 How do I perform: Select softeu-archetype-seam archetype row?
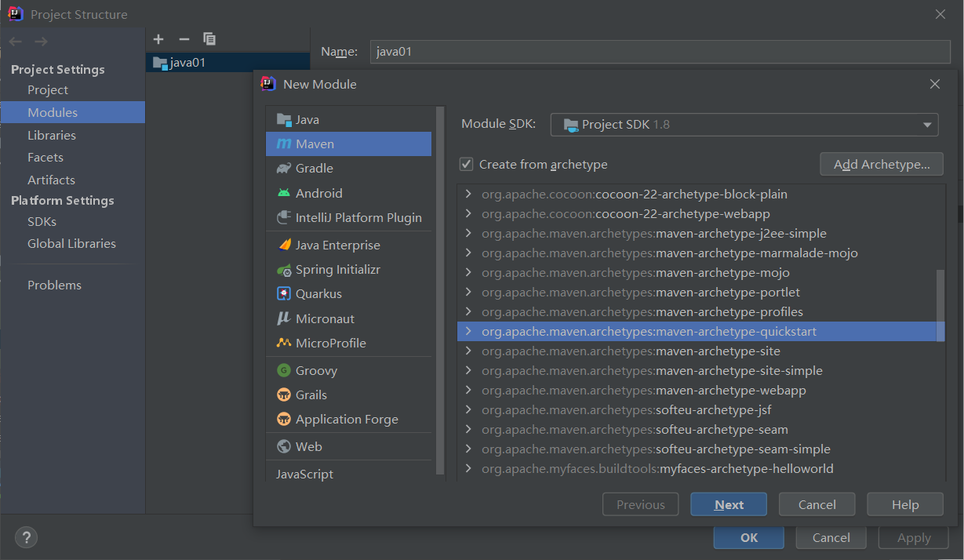tap(701, 429)
